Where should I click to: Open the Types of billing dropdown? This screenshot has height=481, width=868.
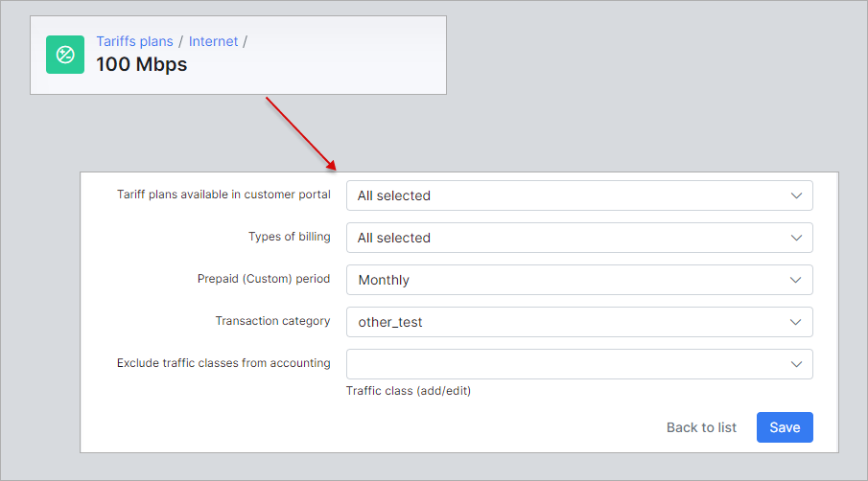coord(579,238)
